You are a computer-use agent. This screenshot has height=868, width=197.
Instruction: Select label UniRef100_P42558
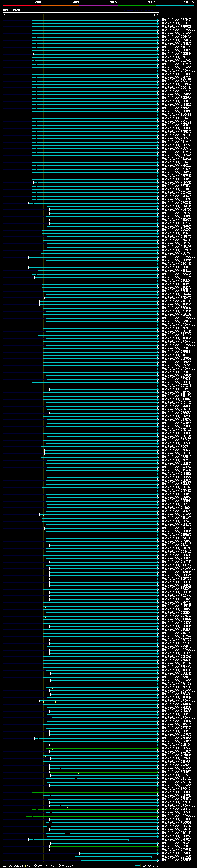click(177, 572)
